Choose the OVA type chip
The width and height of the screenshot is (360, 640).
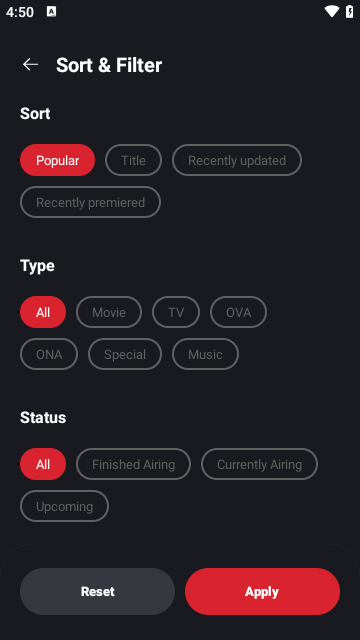click(x=238, y=312)
